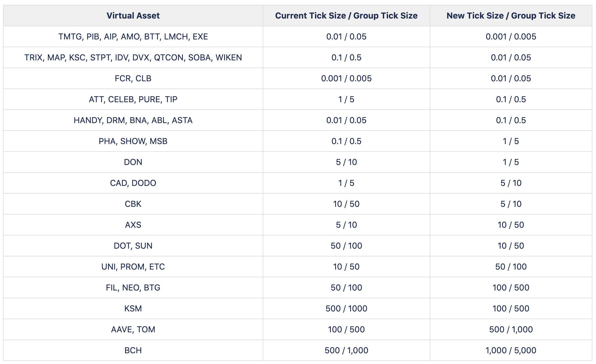Select the FCR, CLB cell
596x364 pixels.
pyautogui.click(x=133, y=78)
